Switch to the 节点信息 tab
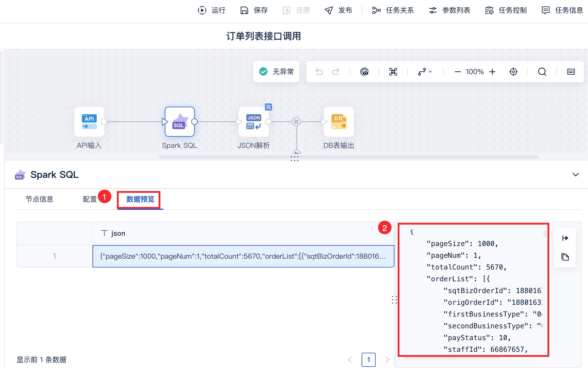 pyautogui.click(x=39, y=199)
